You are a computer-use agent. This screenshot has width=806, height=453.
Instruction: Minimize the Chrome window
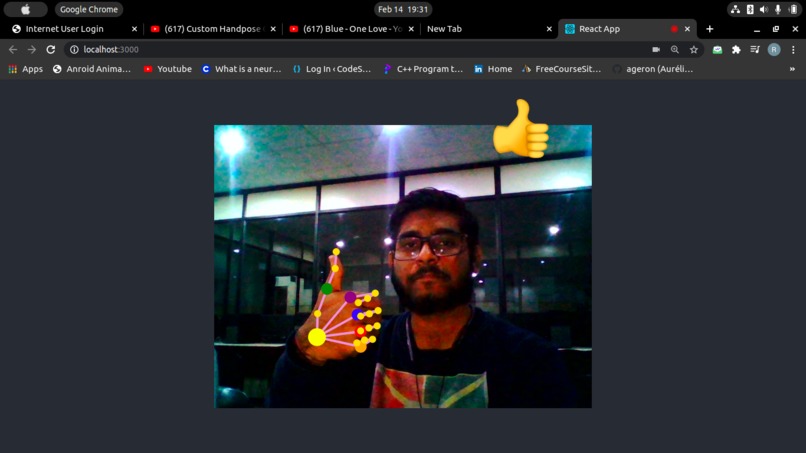coord(757,29)
